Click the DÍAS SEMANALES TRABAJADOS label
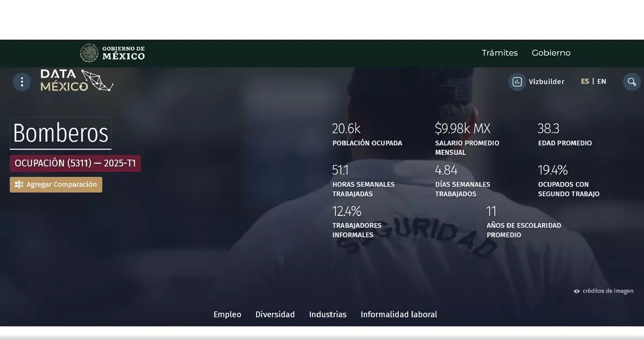The height and width of the screenshot is (340, 644). [x=462, y=189]
